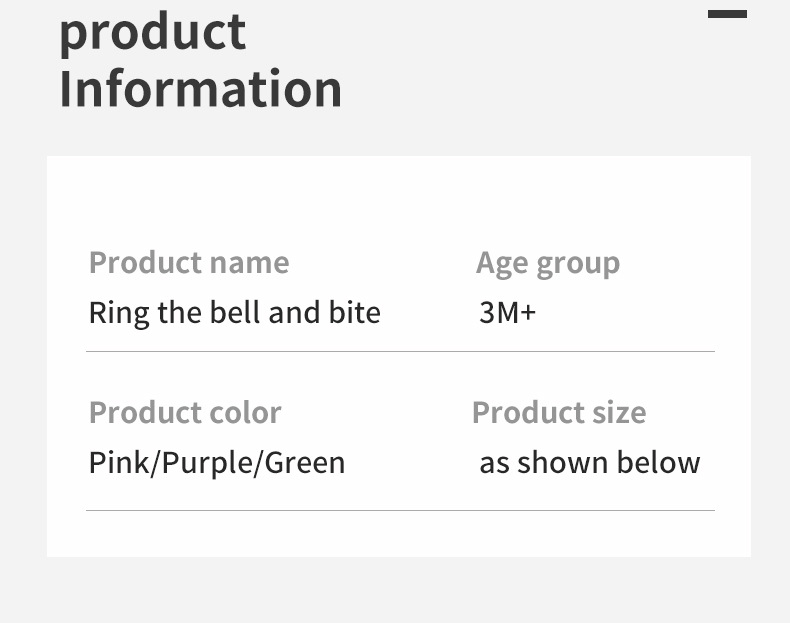
Task: Select the "Product name" label
Action: (189, 263)
